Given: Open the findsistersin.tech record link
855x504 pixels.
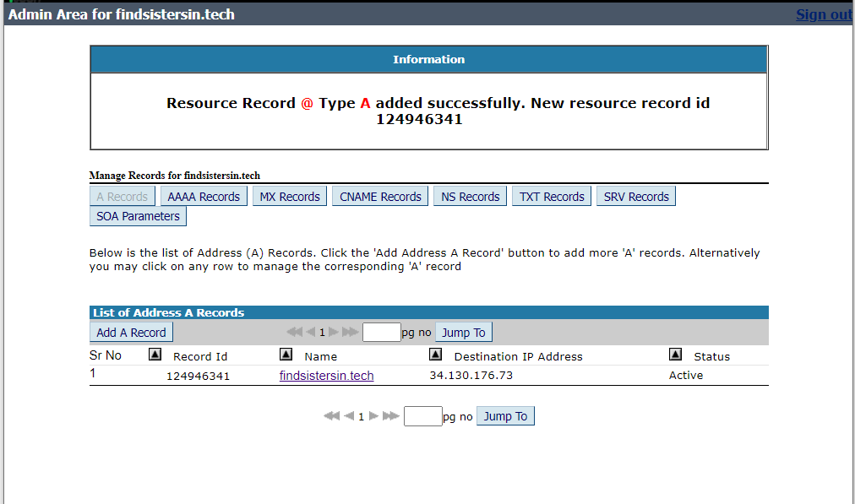Looking at the screenshot, I should [x=327, y=376].
